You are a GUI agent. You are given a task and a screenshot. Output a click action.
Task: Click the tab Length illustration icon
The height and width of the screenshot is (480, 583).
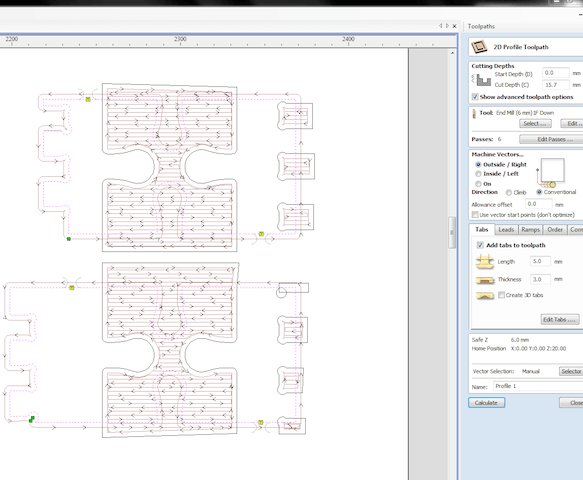pyautogui.click(x=484, y=262)
